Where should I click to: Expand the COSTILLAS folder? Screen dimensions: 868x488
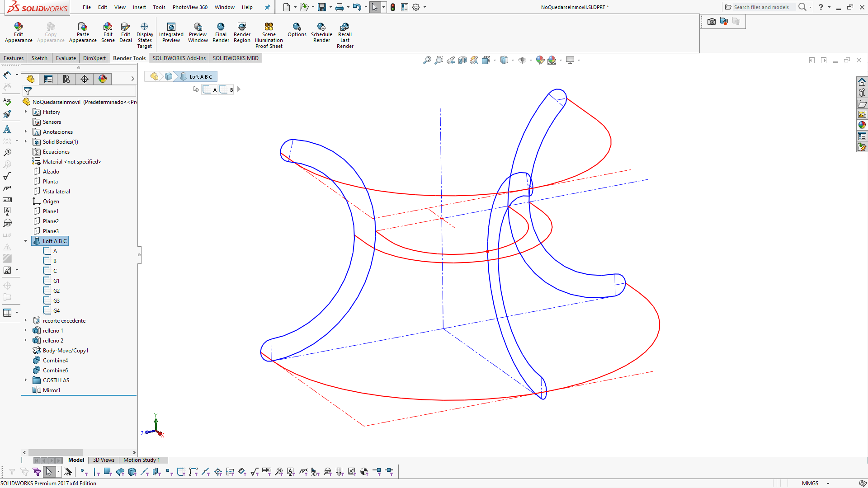pos(26,380)
